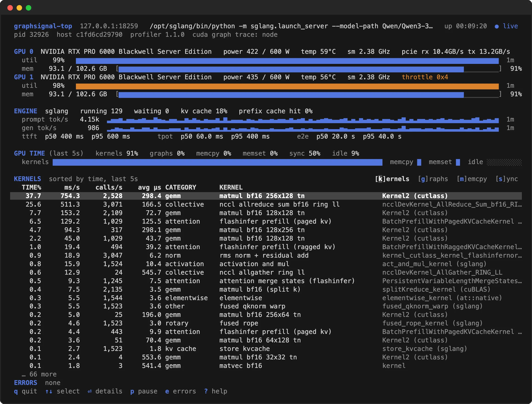
Task: Select the activation and mul row
Action: click(x=266, y=264)
